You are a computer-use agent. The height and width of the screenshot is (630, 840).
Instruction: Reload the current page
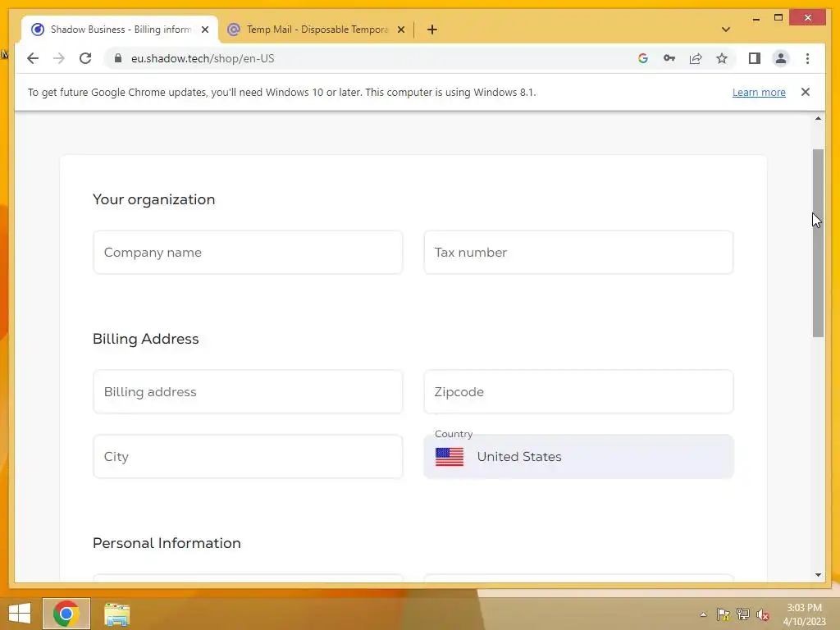coord(85,58)
